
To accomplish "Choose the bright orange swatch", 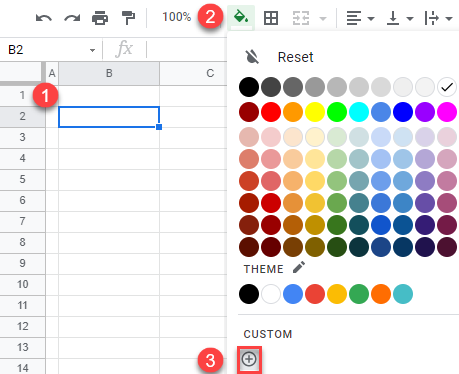I will 293,112.
